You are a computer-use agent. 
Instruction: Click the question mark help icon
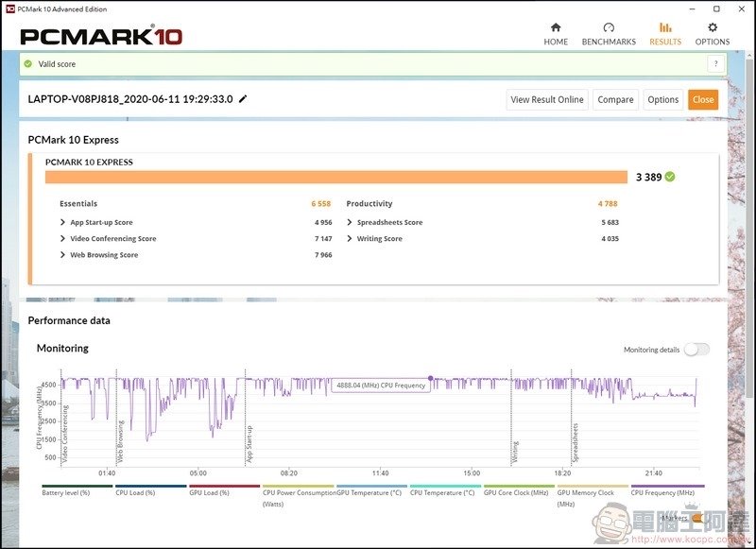[x=714, y=64]
